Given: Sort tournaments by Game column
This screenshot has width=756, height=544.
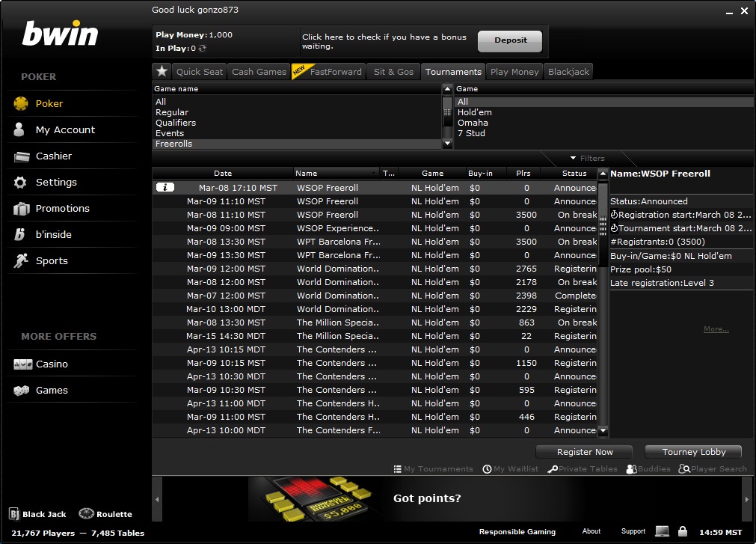Looking at the screenshot, I should tap(432, 173).
